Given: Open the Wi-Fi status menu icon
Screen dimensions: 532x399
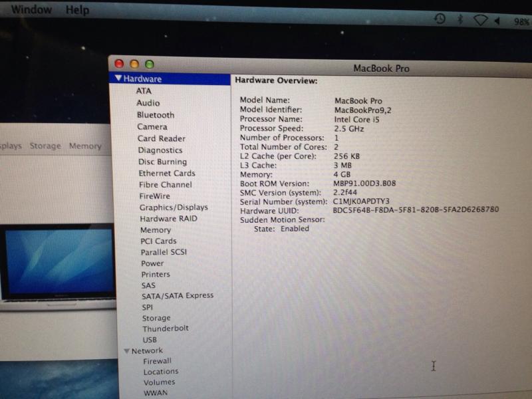Looking at the screenshot, I should click(480, 20).
